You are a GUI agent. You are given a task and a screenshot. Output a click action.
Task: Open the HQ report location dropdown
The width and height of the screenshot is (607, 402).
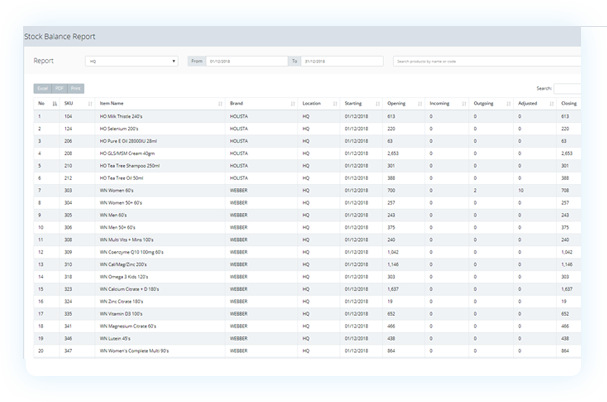132,61
